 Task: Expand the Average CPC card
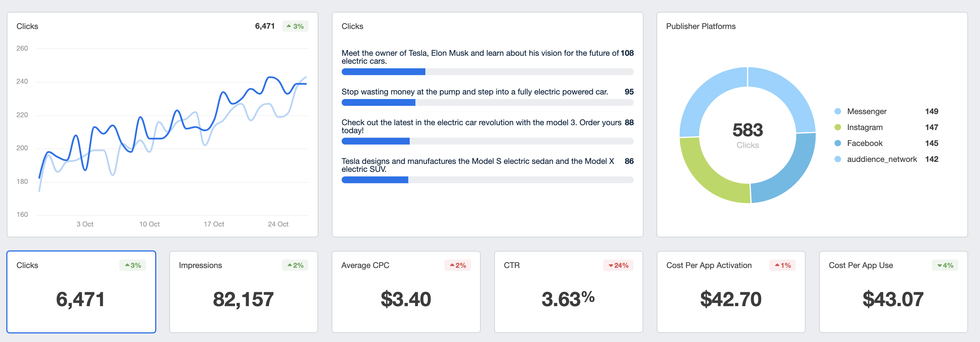[x=406, y=292]
